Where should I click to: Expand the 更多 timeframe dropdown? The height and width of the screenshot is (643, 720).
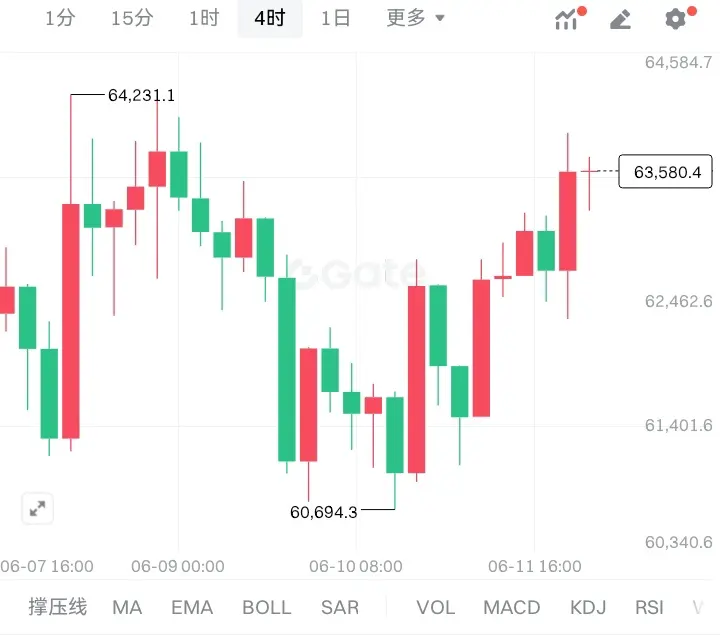pyautogui.click(x=415, y=18)
